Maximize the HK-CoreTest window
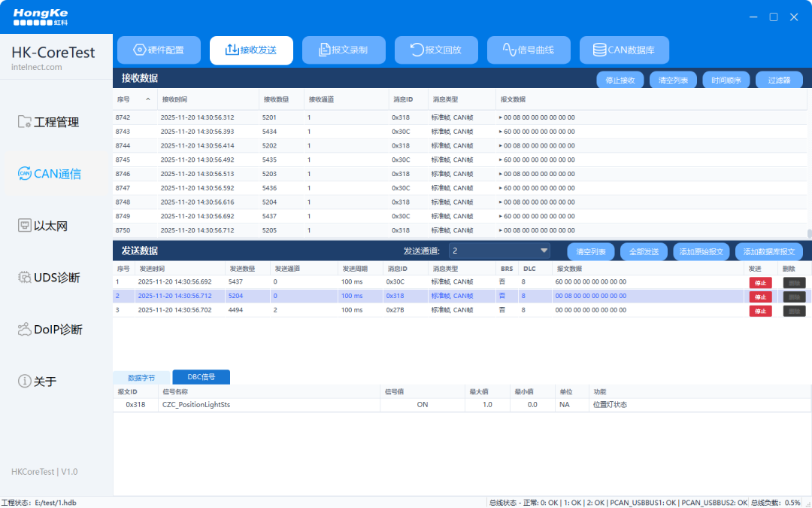This screenshot has height=508, width=812. coord(774,17)
